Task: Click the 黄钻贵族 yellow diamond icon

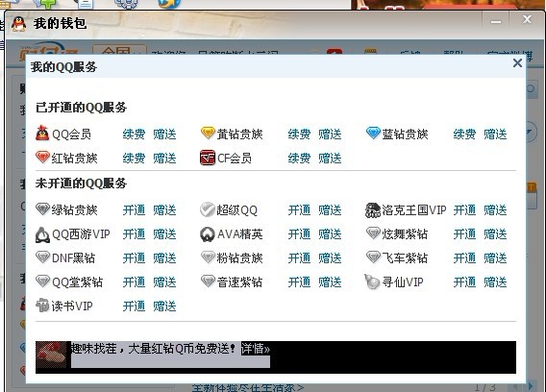Action: click(x=208, y=133)
